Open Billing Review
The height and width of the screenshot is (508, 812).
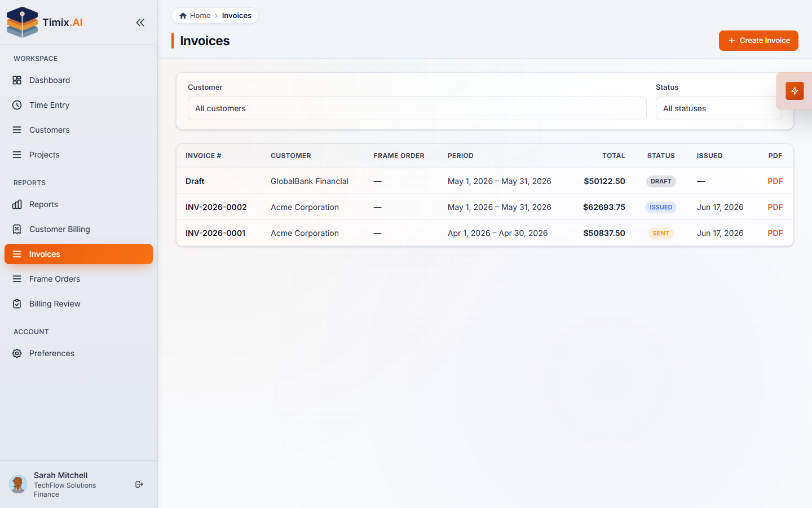click(x=78, y=304)
